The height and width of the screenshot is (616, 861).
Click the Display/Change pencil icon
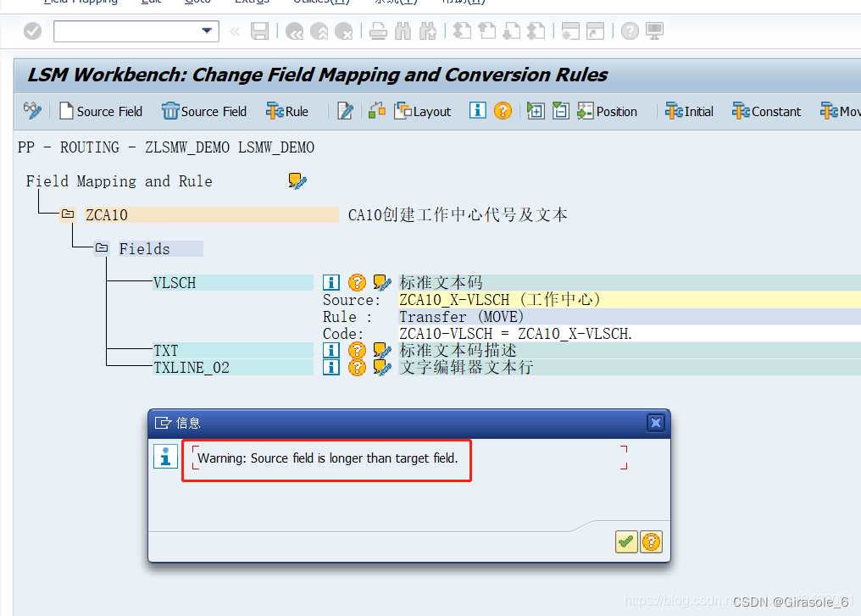[x=346, y=111]
